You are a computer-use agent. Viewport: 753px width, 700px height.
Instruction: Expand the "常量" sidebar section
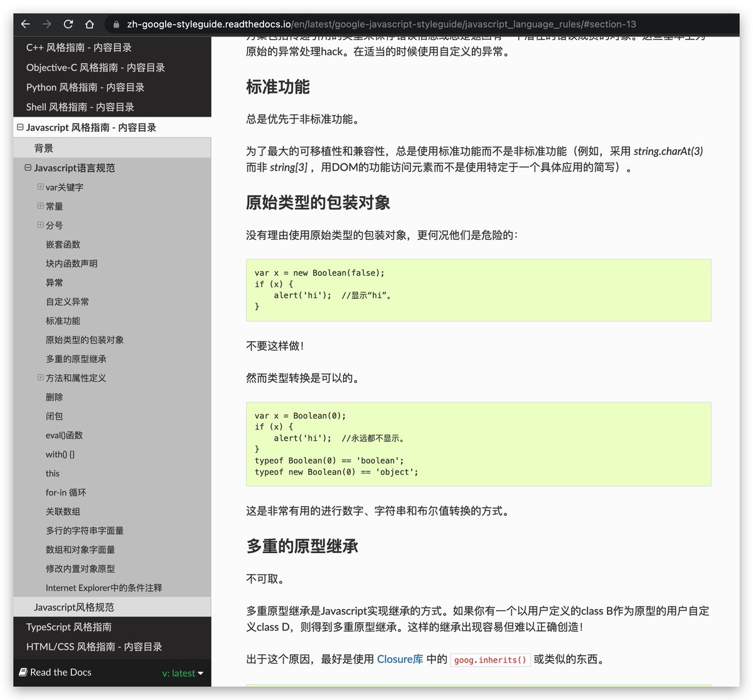(40, 206)
